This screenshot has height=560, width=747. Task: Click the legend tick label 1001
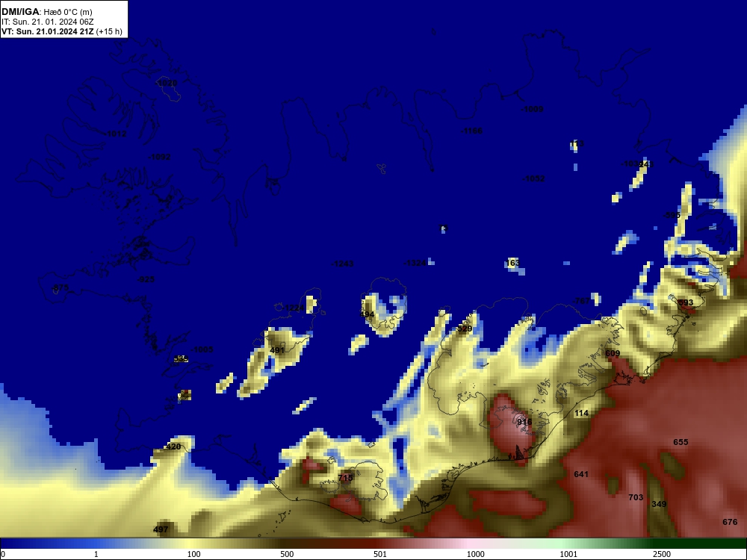568,554
